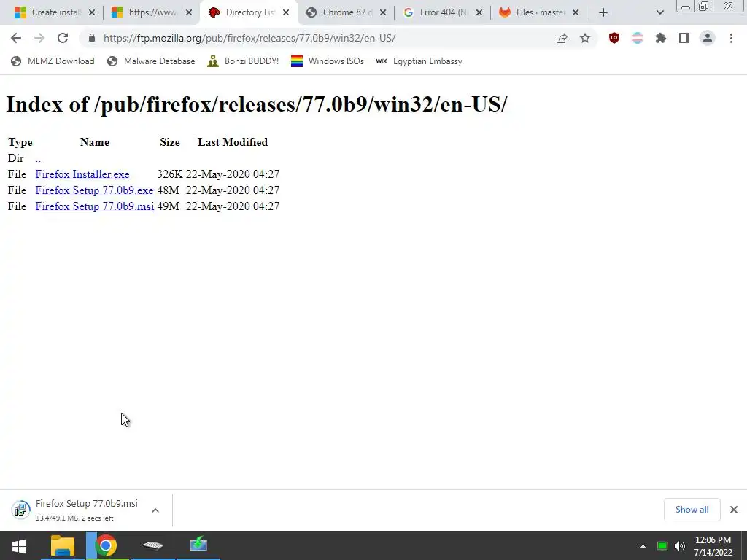
Task: Close the Error 404 tab
Action: (479, 12)
